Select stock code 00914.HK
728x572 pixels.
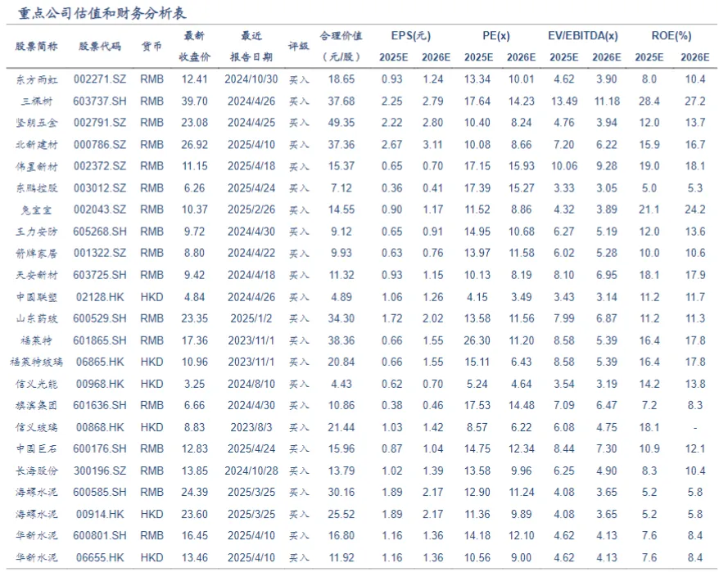(100, 515)
